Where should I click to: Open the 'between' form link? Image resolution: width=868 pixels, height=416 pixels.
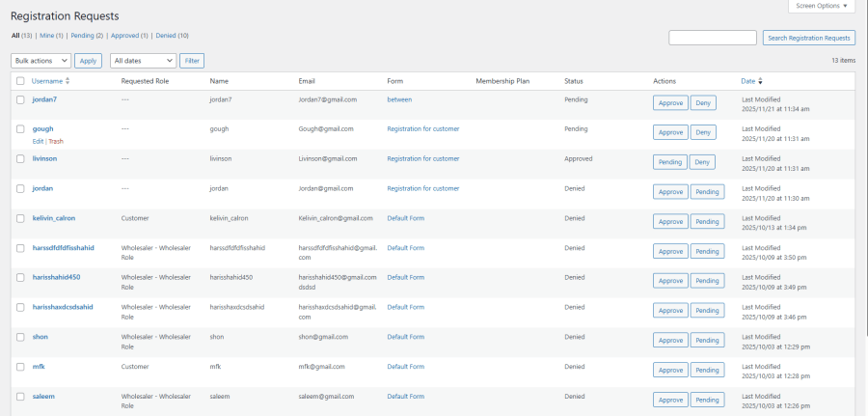point(400,99)
